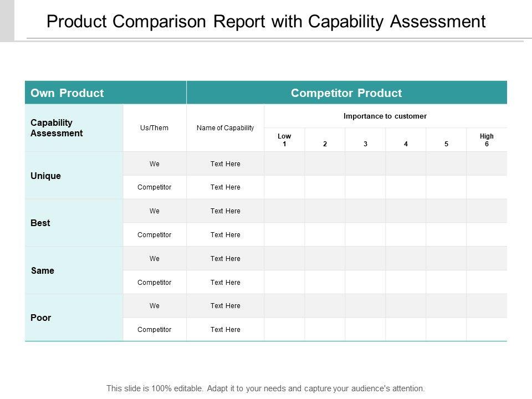Select the rating column header labeled 3
This screenshot has width=532, height=399.
tap(366, 144)
